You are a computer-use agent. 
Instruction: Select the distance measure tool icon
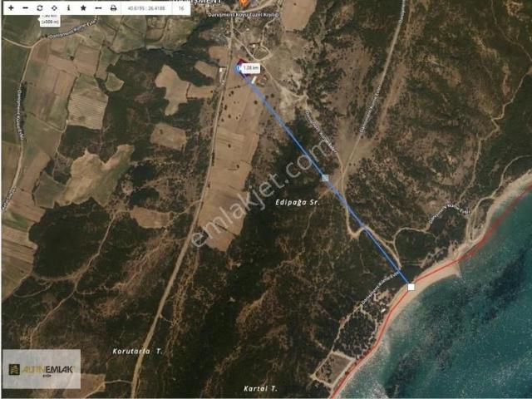tap(97, 7)
